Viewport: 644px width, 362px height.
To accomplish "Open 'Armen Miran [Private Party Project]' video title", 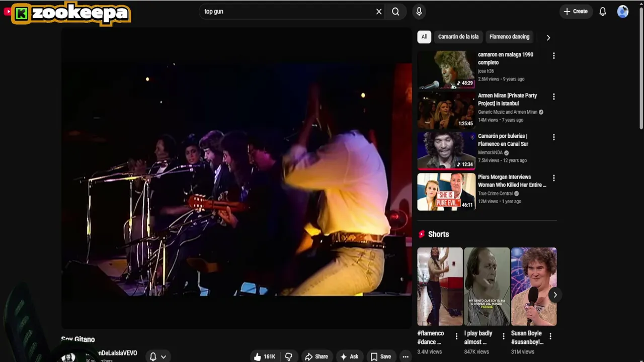I will [x=507, y=99].
